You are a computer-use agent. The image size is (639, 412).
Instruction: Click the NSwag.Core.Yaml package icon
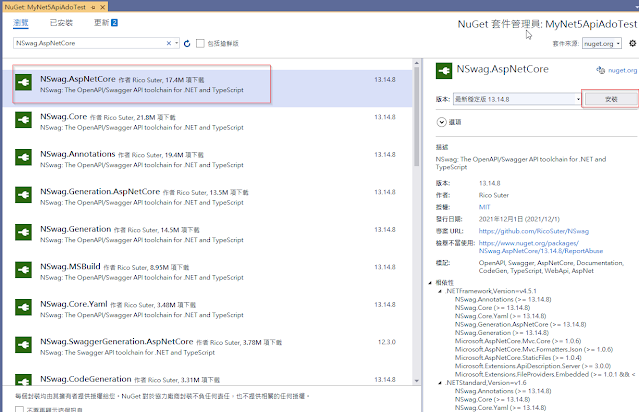click(x=23, y=307)
